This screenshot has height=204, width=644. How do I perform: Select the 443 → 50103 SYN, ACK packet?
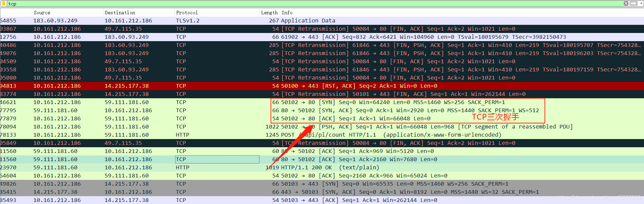point(322,192)
